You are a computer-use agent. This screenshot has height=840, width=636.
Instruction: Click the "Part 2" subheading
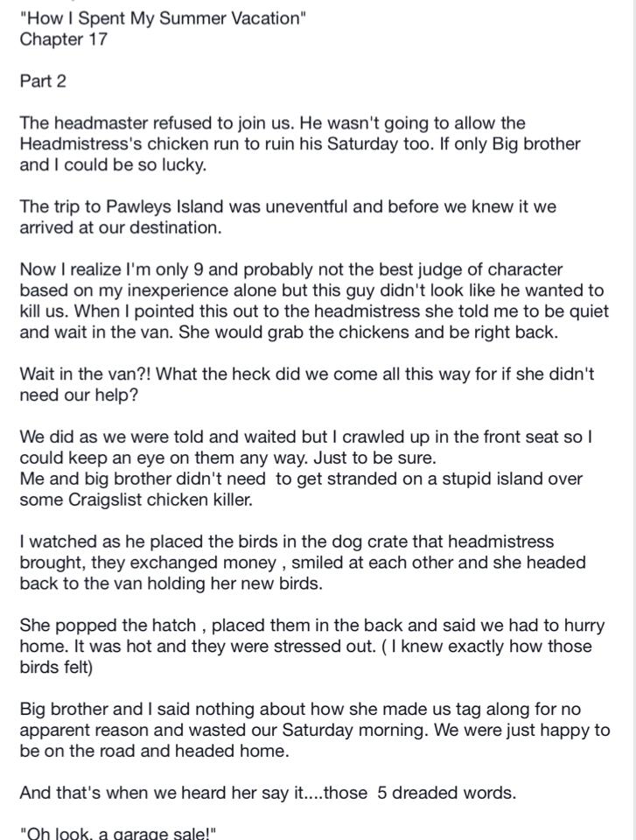tap(43, 80)
